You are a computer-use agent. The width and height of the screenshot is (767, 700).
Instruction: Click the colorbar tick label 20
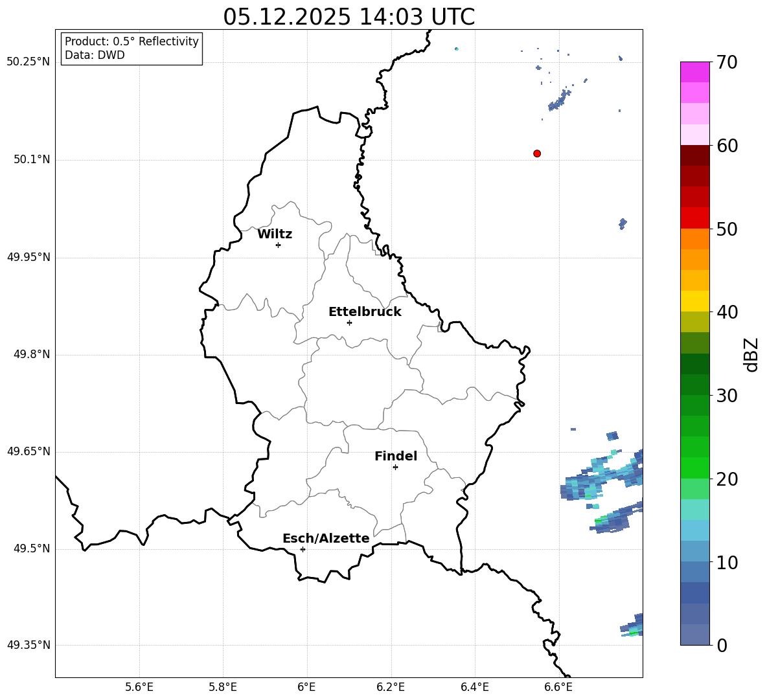(727, 479)
